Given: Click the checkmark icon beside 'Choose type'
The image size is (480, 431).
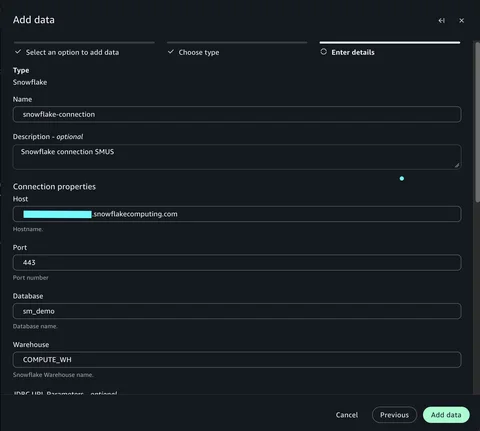Looking at the screenshot, I should pos(171,52).
